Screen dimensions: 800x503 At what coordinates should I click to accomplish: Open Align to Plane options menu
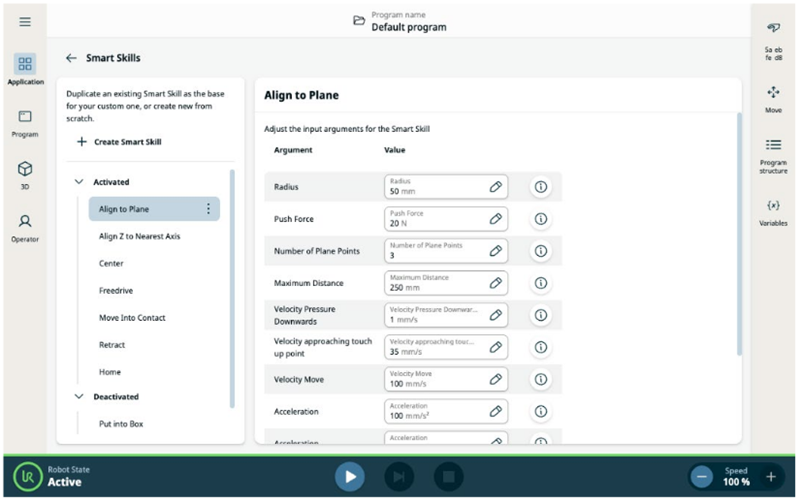pos(208,209)
